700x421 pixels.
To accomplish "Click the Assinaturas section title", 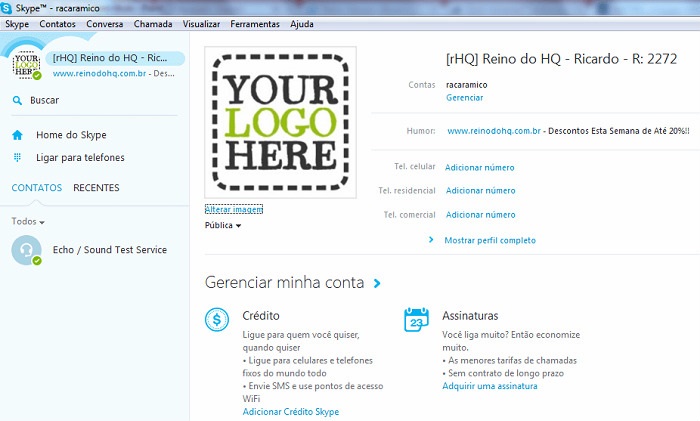I will (470, 316).
